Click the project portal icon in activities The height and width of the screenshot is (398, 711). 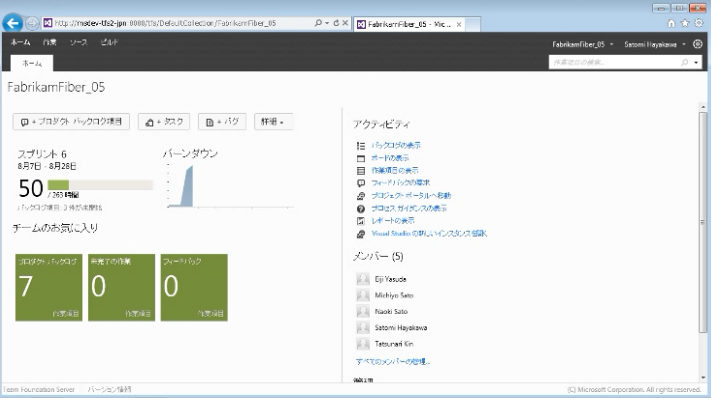(x=361, y=196)
